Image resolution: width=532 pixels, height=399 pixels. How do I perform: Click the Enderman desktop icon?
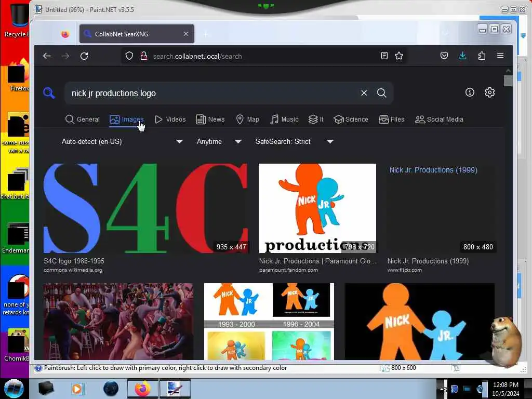coord(16,238)
